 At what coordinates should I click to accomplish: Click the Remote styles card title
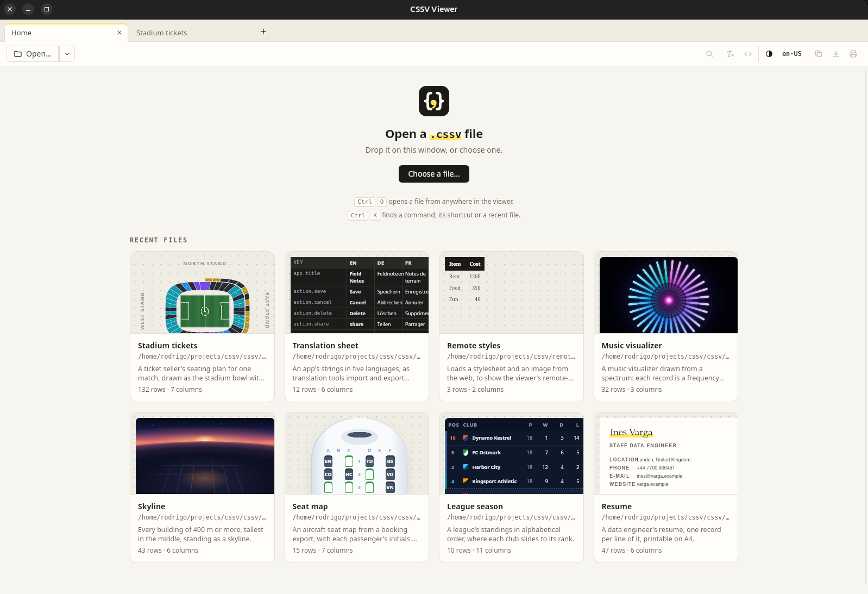pos(474,346)
